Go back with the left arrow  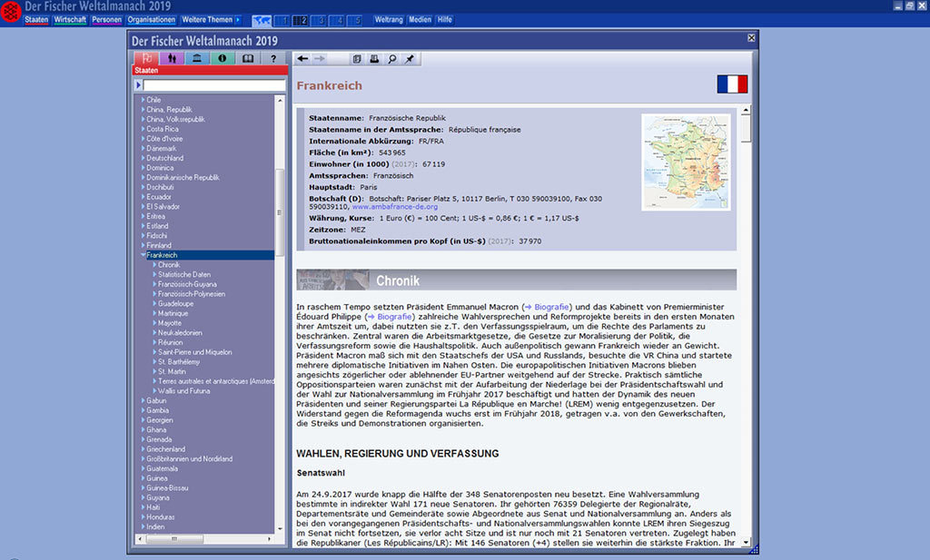(302, 59)
